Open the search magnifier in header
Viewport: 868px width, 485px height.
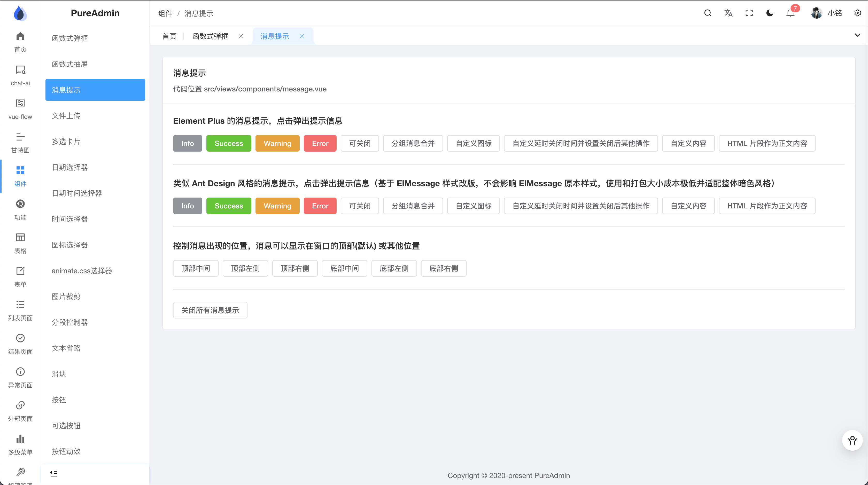point(708,13)
